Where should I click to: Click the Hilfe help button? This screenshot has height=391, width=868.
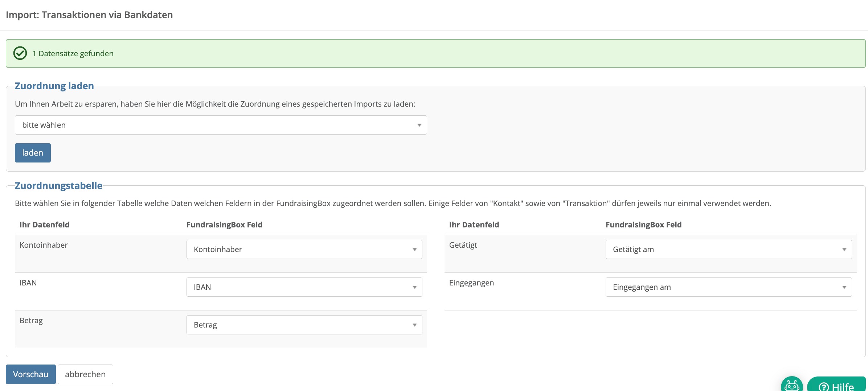836,386
